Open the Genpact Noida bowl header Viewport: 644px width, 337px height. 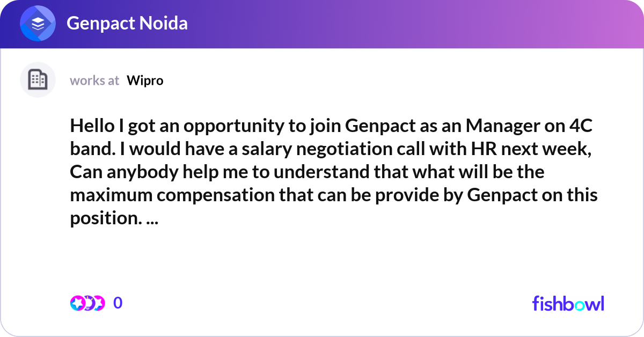(x=128, y=24)
